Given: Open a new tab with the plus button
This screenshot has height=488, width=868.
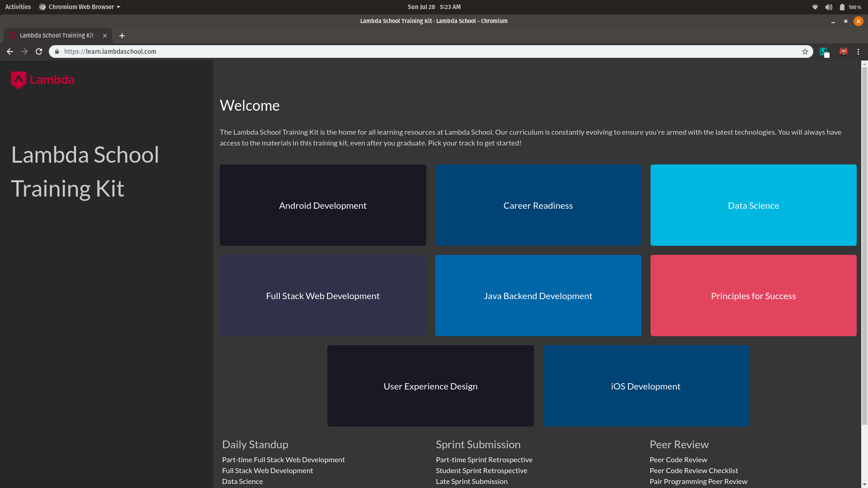Looking at the screenshot, I should (122, 36).
